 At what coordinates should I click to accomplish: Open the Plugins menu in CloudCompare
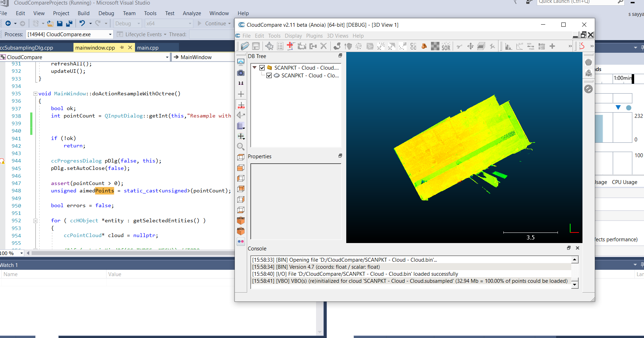314,36
